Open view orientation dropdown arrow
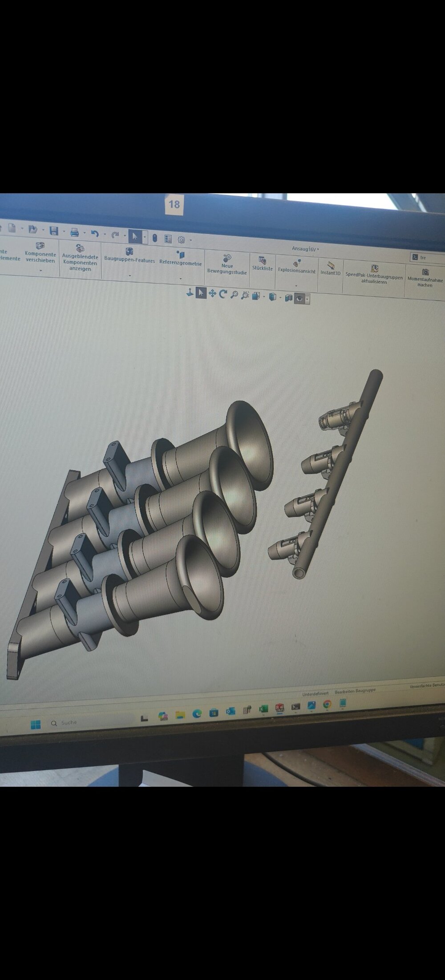The width and height of the screenshot is (445, 980). [x=264, y=296]
